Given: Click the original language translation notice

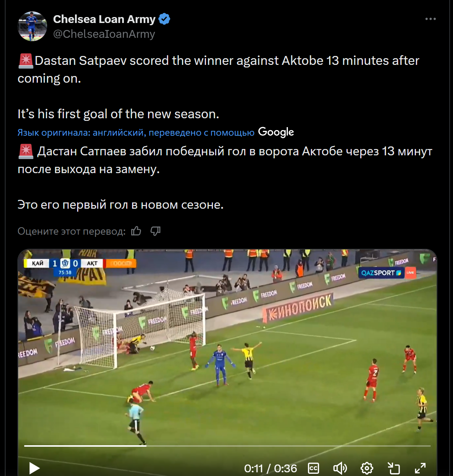Looking at the screenshot, I should click(x=136, y=132).
